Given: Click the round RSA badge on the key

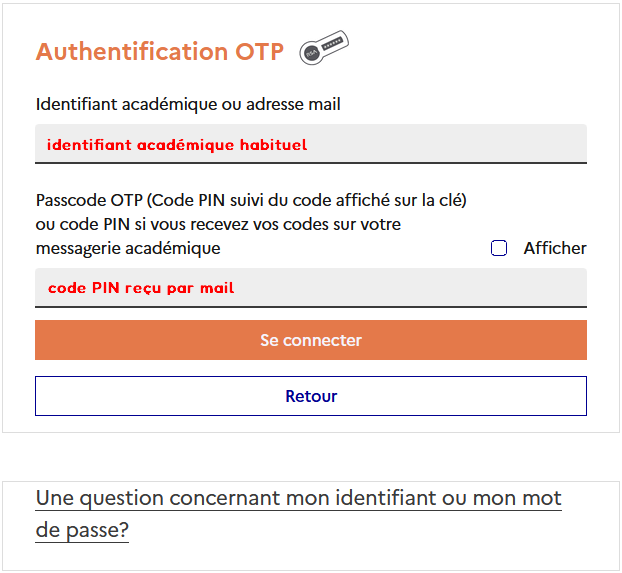Looking at the screenshot, I should tap(312, 53).
